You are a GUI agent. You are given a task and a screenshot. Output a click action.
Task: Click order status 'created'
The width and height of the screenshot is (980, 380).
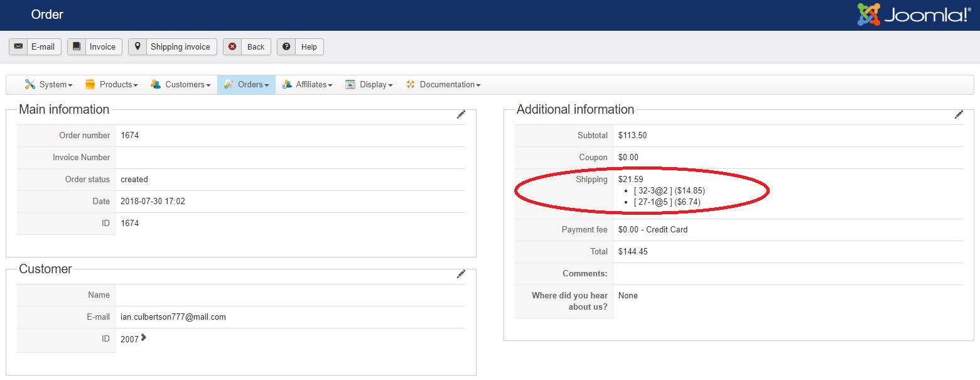pyautogui.click(x=134, y=179)
